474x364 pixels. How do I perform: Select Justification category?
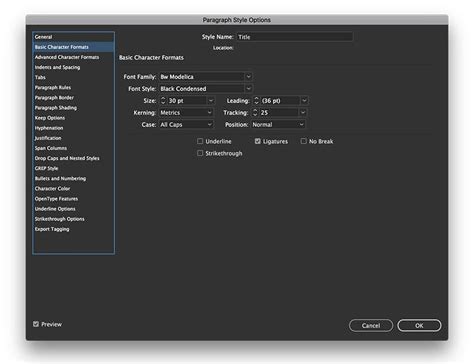coord(73,138)
